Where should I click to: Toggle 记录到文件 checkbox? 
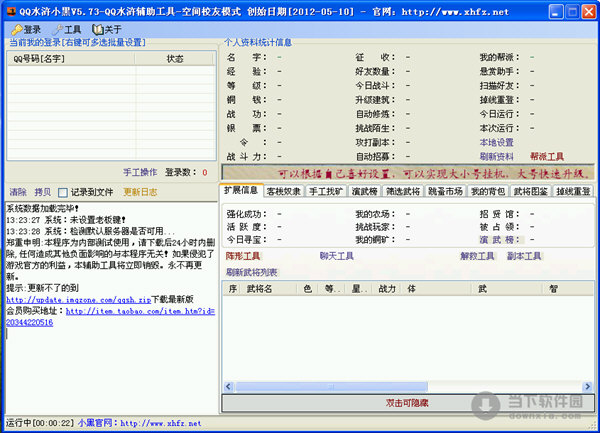63,192
